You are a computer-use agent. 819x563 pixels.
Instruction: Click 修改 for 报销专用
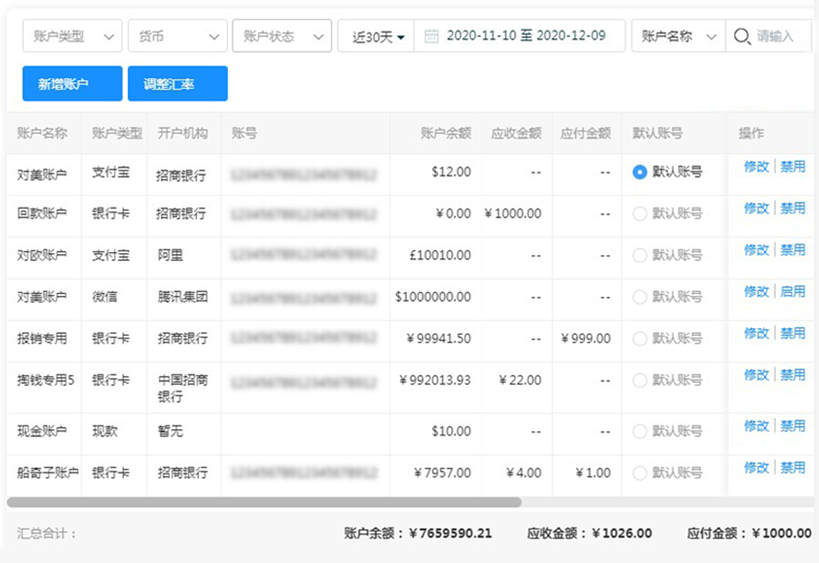(x=756, y=333)
